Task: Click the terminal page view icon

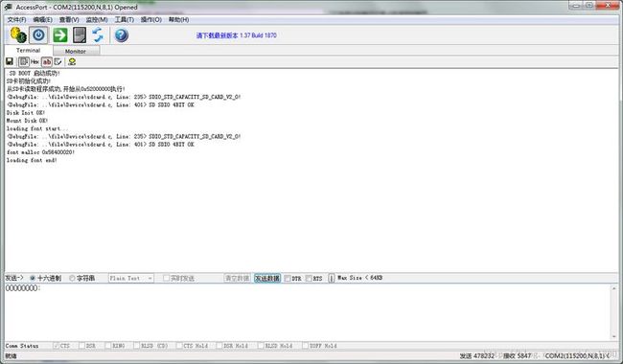Action: click(x=24, y=61)
